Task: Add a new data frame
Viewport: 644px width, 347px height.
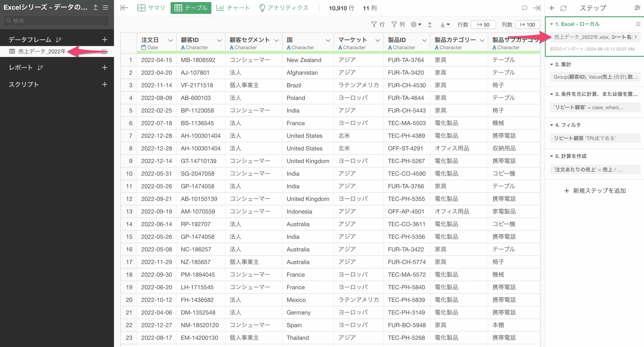Action: coord(105,40)
